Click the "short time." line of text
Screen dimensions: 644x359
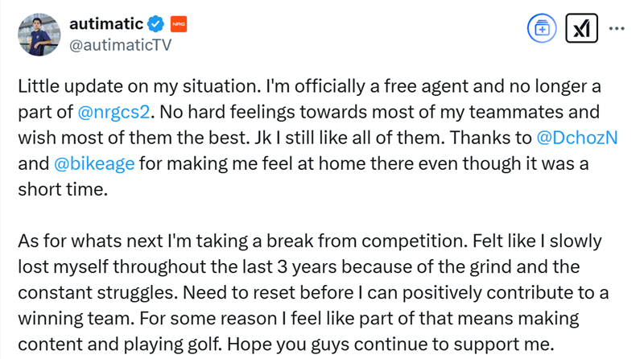coord(63,189)
